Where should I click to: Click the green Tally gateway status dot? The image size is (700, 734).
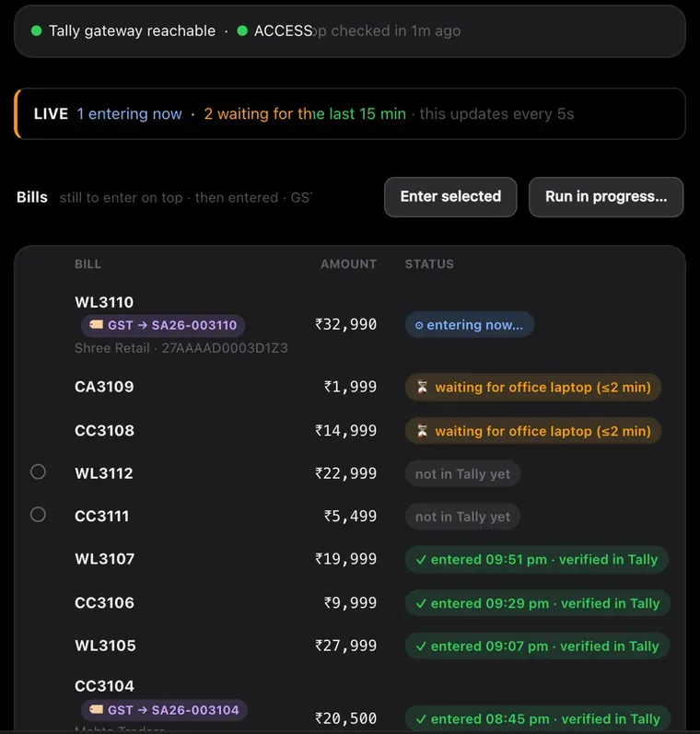[x=36, y=31]
